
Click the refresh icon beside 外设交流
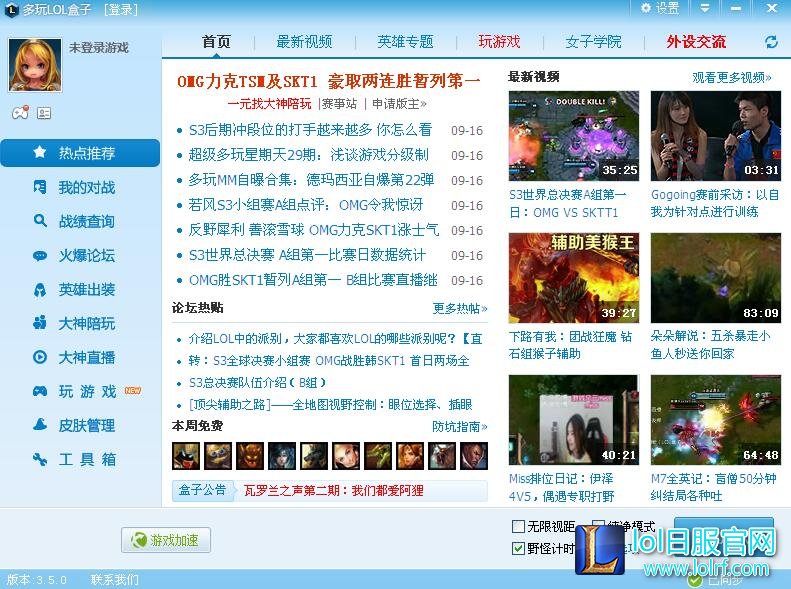click(771, 42)
